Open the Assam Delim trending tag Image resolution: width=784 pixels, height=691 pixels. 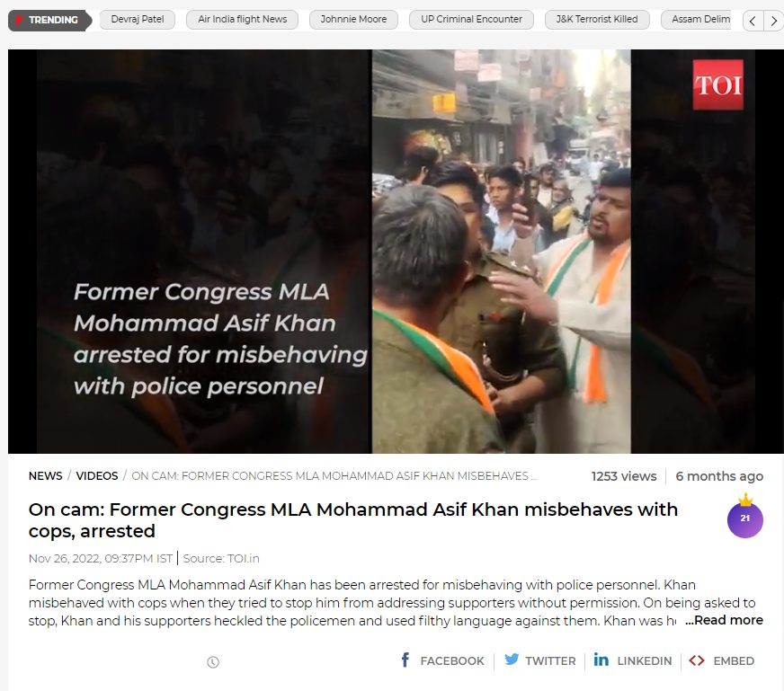pos(696,19)
